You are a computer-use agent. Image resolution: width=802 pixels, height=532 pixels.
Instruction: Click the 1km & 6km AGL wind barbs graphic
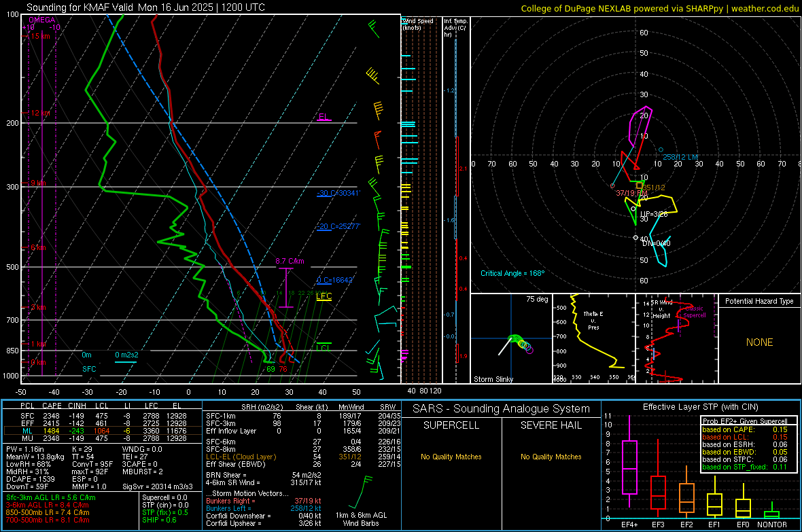coord(360,492)
